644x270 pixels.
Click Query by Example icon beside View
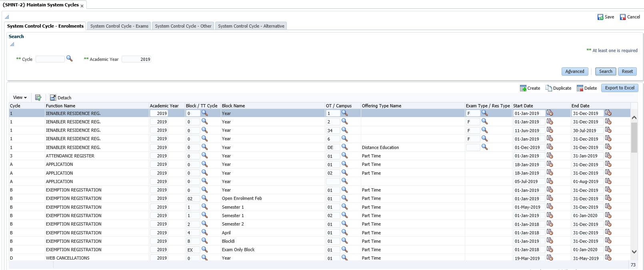coord(38,98)
